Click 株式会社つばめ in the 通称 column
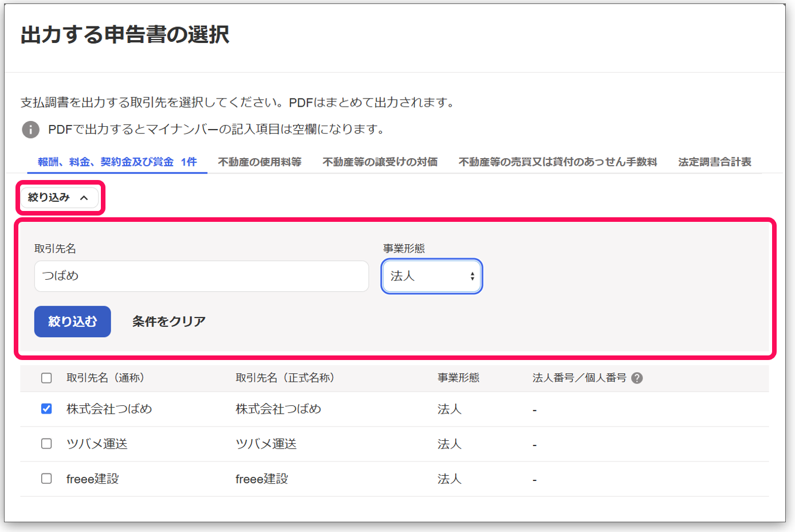 (x=109, y=409)
